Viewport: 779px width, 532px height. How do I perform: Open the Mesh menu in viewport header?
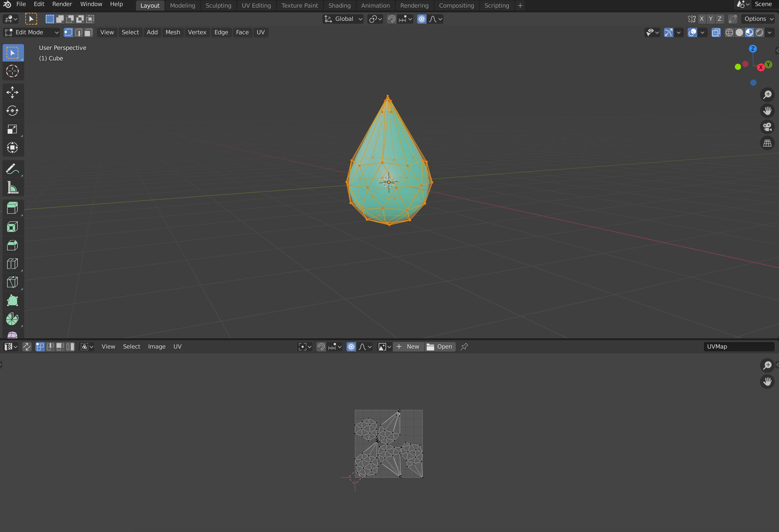[173, 32]
